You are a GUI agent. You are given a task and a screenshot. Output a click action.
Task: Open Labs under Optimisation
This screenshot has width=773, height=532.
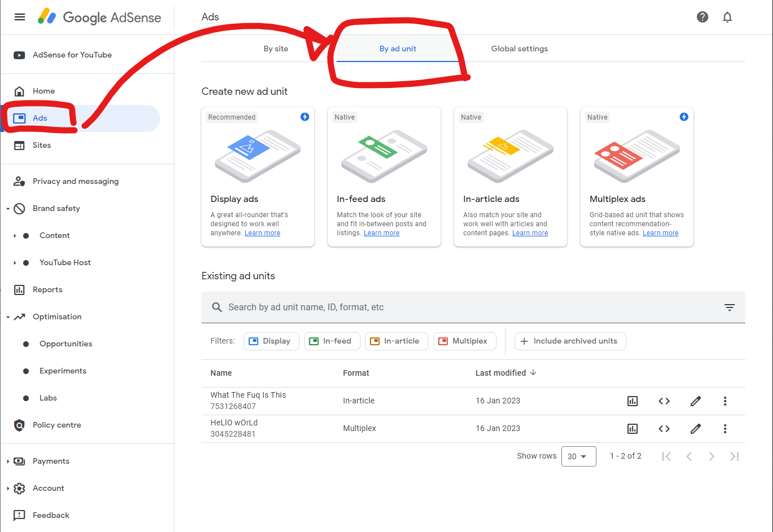pos(48,398)
